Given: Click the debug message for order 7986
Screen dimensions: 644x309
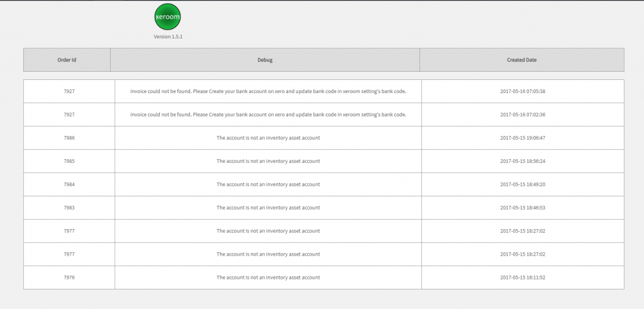Looking at the screenshot, I should (268, 138).
